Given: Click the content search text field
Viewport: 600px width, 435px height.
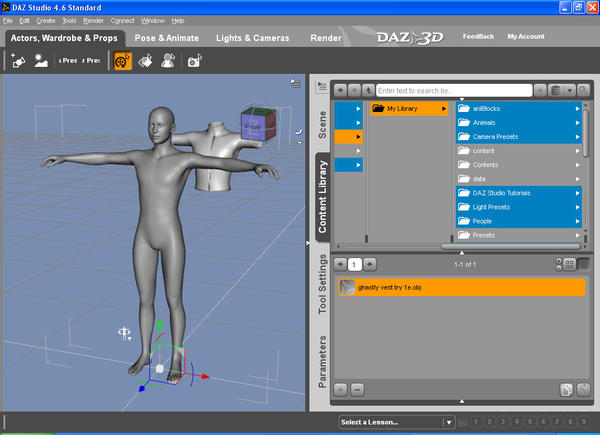Looking at the screenshot, I should (x=454, y=91).
